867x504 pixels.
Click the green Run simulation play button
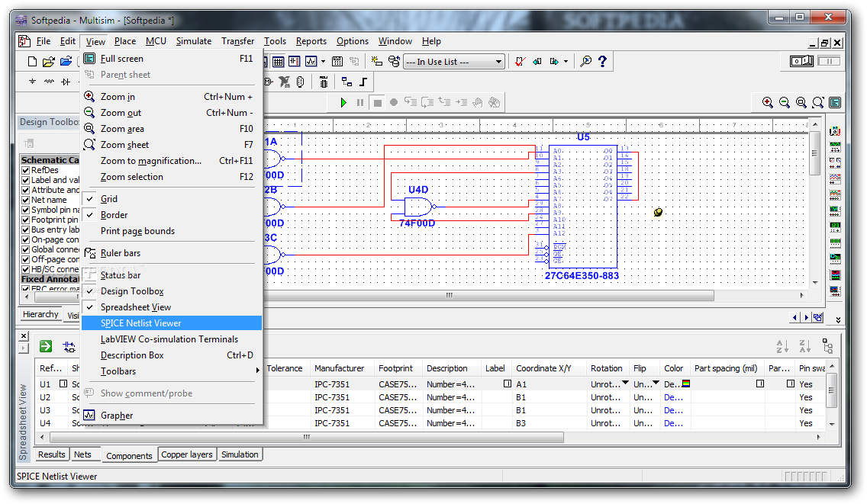pyautogui.click(x=343, y=102)
